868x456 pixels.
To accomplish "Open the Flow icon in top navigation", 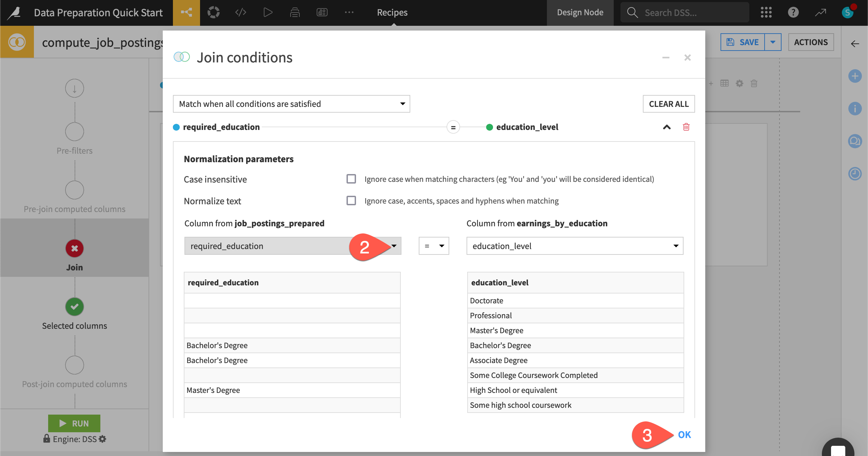I will click(x=186, y=13).
